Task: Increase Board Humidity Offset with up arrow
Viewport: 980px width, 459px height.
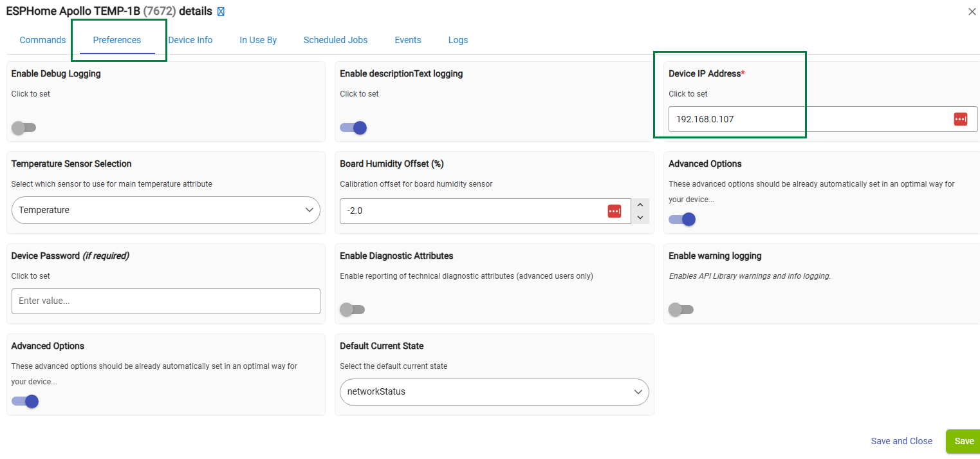Action: pyautogui.click(x=640, y=205)
